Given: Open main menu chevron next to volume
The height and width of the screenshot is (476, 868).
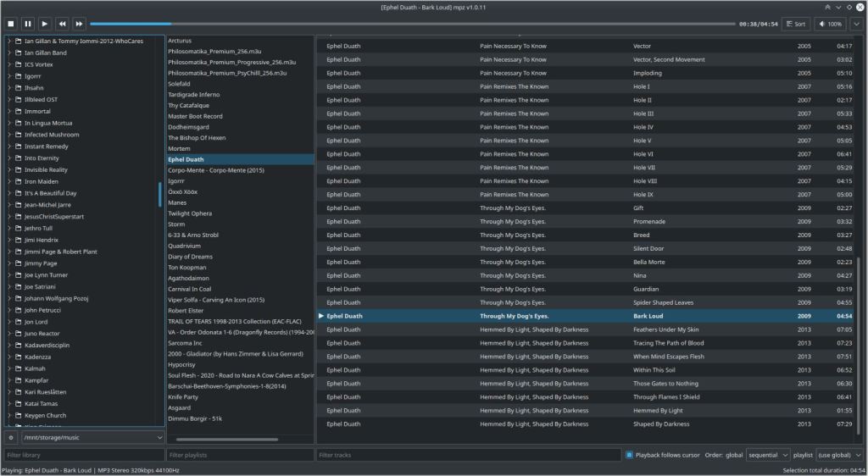Looking at the screenshot, I should tap(856, 24).
